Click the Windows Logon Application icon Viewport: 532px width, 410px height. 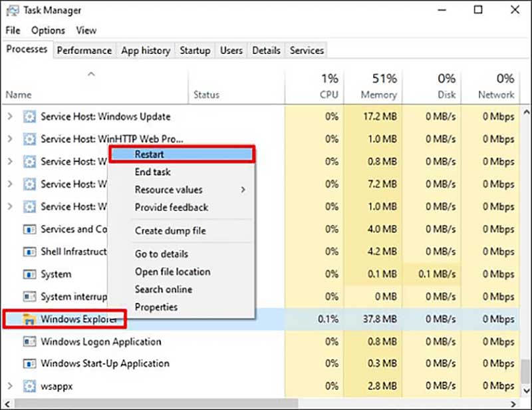(x=29, y=341)
